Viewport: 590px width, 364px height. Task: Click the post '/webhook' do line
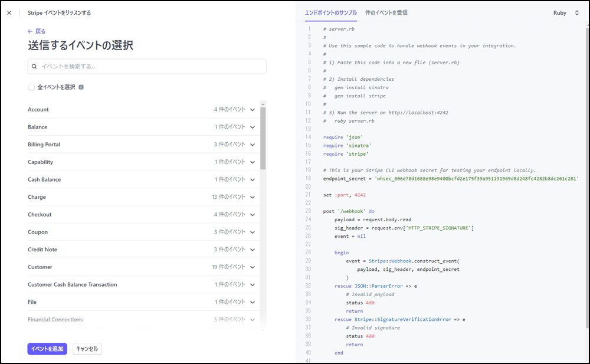pyautogui.click(x=349, y=211)
